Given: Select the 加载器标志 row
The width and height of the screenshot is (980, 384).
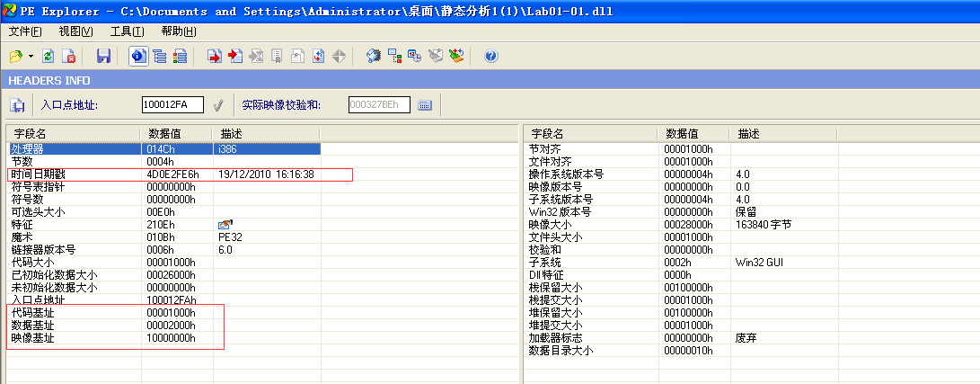Looking at the screenshot, I should [681, 338].
